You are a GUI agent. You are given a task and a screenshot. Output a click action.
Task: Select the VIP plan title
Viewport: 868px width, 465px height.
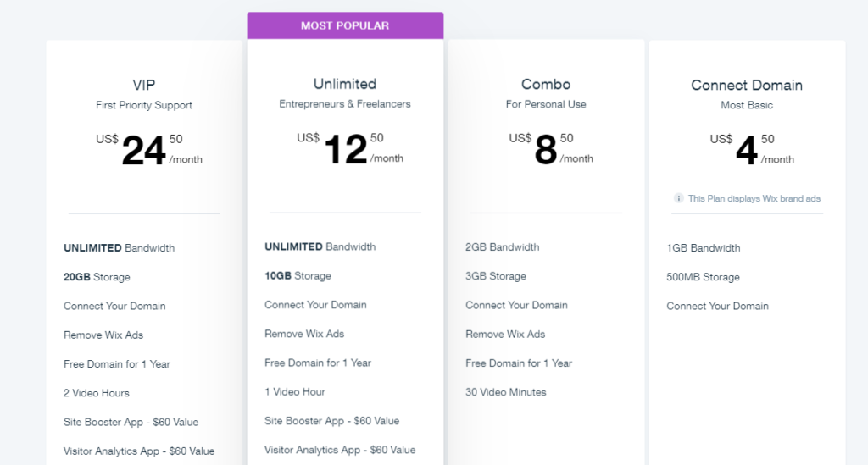tap(144, 85)
